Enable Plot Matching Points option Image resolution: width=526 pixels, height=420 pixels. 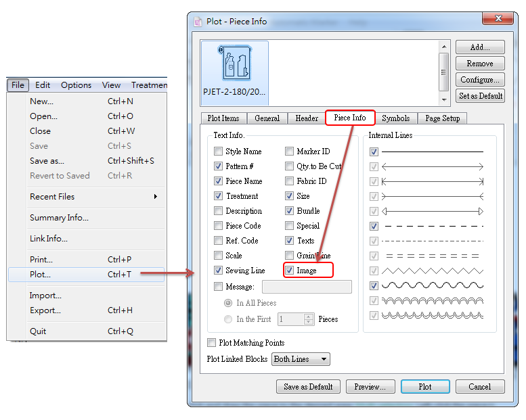pos(212,343)
